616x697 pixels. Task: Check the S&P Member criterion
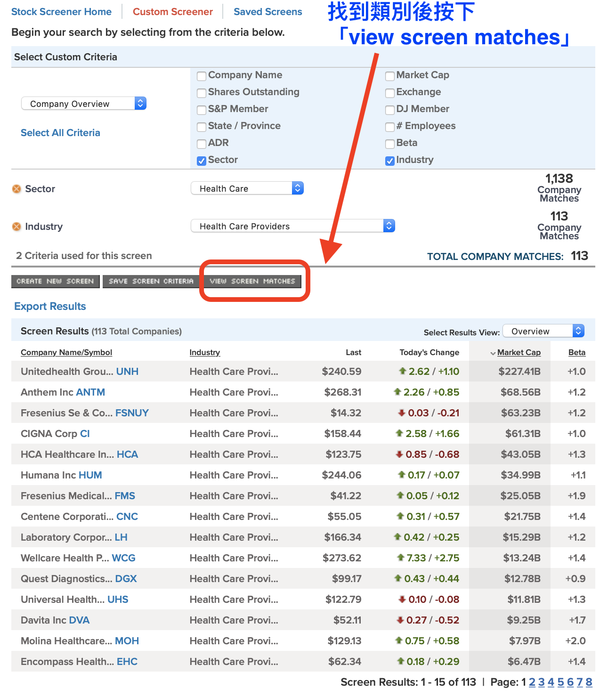pyautogui.click(x=202, y=110)
